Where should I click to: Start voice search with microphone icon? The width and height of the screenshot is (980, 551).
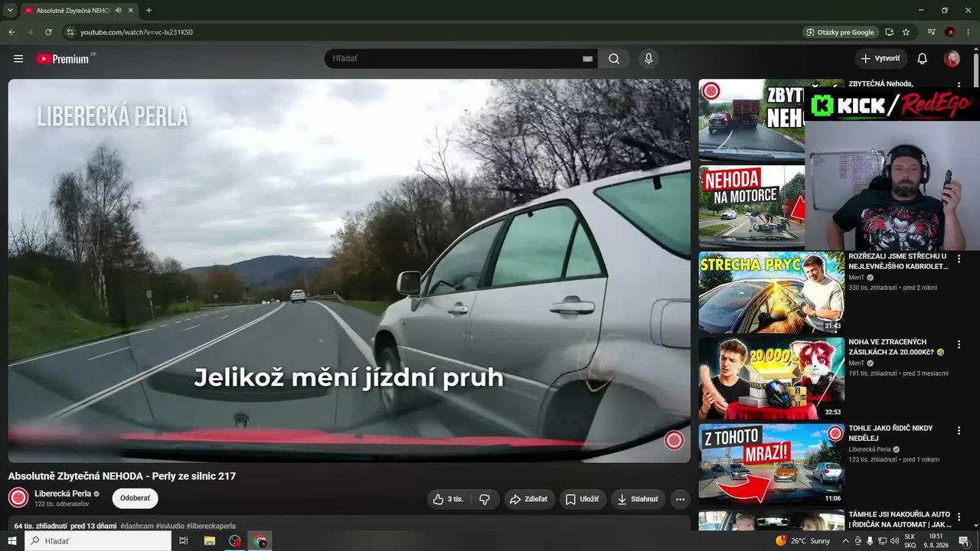click(648, 59)
